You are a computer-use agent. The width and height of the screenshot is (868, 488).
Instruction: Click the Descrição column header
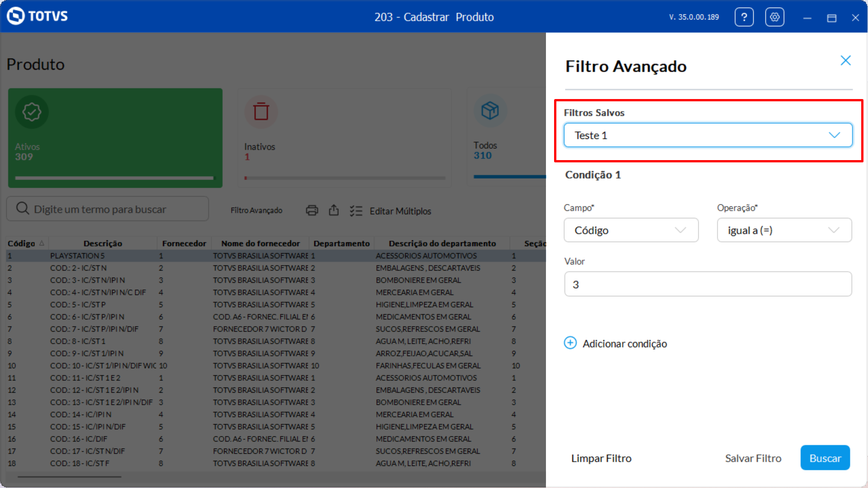click(103, 243)
